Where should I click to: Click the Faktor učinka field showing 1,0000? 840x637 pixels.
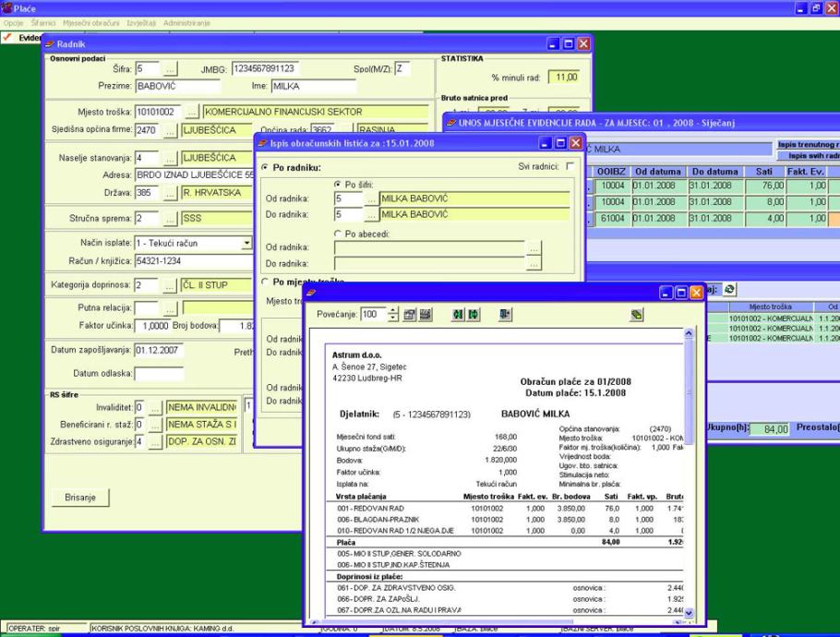152,326
